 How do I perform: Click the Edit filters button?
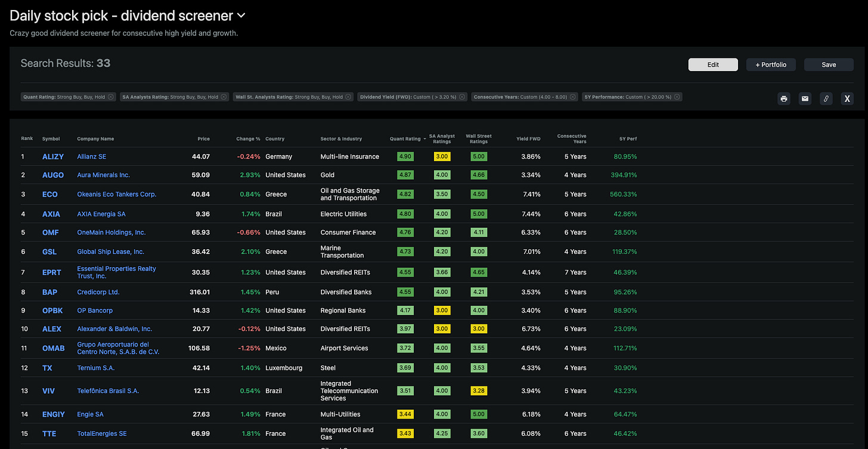pyautogui.click(x=713, y=64)
